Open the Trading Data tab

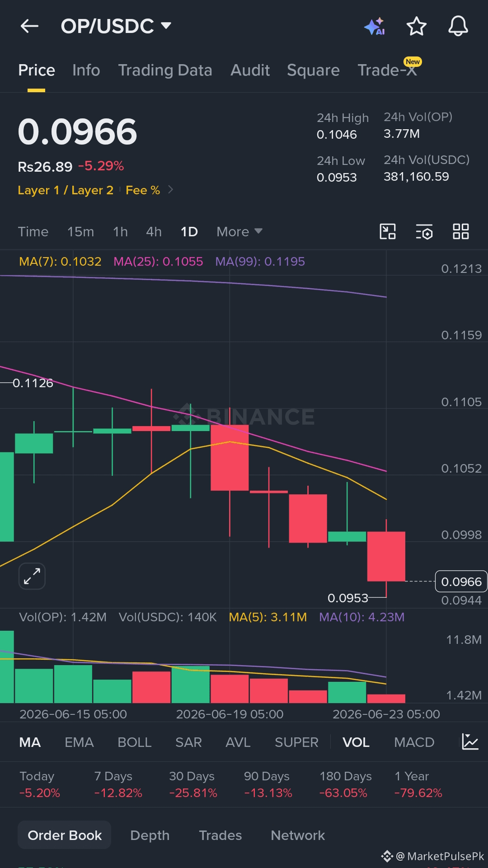coord(165,70)
